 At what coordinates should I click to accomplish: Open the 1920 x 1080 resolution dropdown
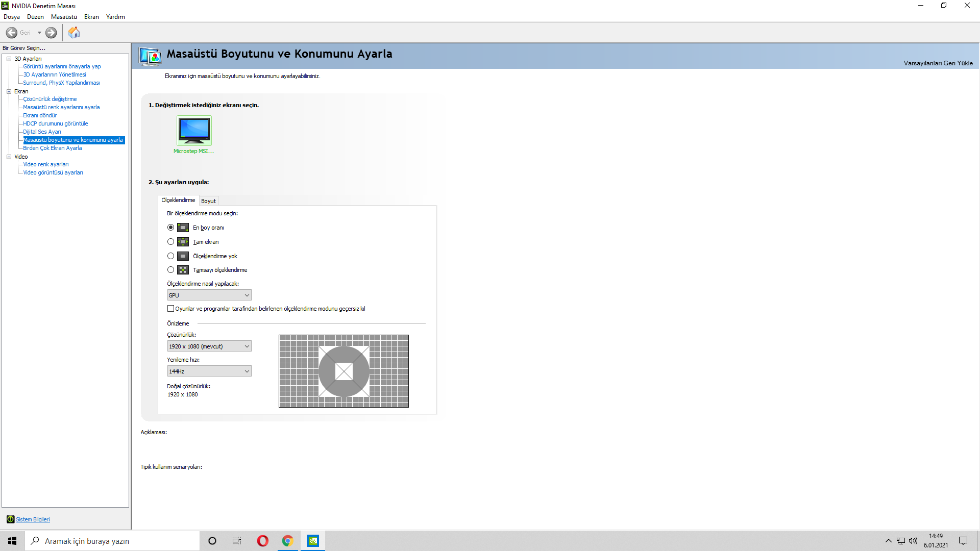[209, 346]
